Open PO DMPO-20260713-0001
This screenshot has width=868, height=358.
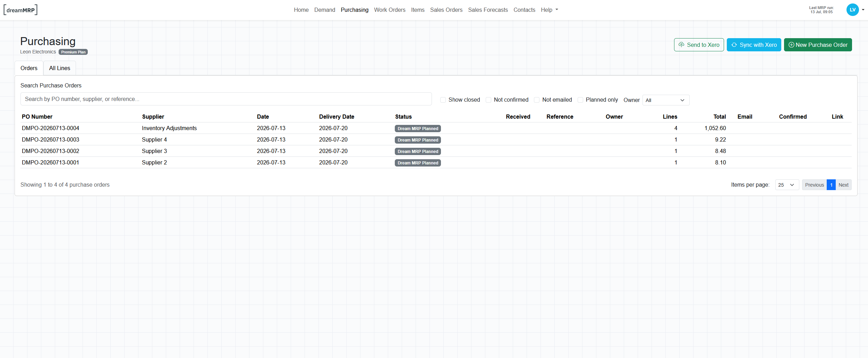50,162
